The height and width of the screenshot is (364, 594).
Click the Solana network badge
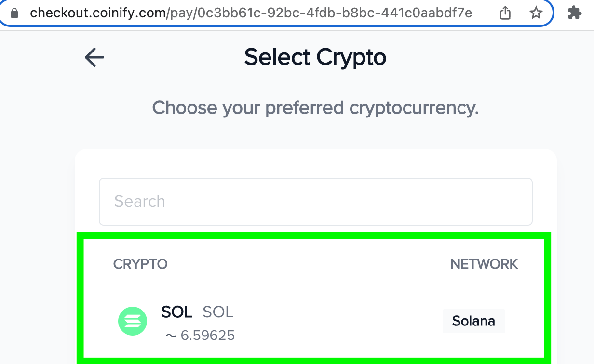coord(473,321)
